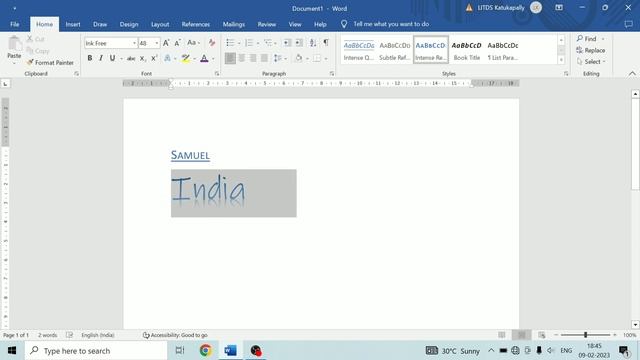Click the zoom slider handle

click(585, 335)
